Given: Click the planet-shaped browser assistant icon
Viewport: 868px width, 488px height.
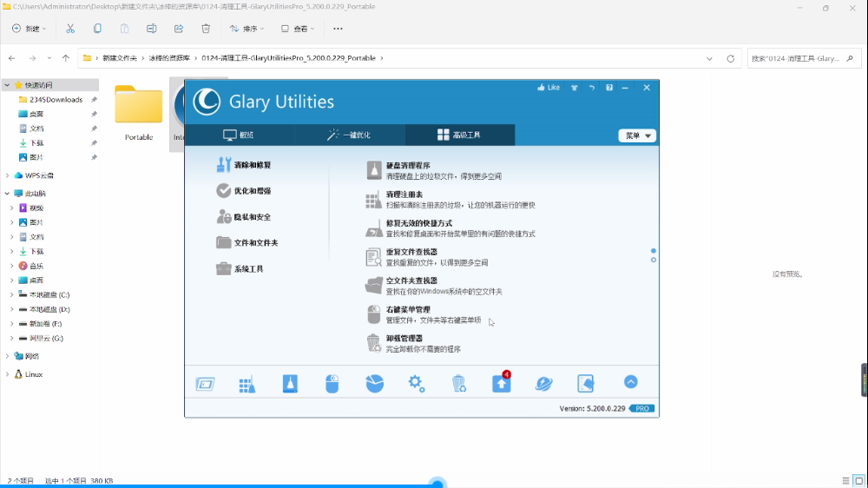Looking at the screenshot, I should tap(544, 384).
